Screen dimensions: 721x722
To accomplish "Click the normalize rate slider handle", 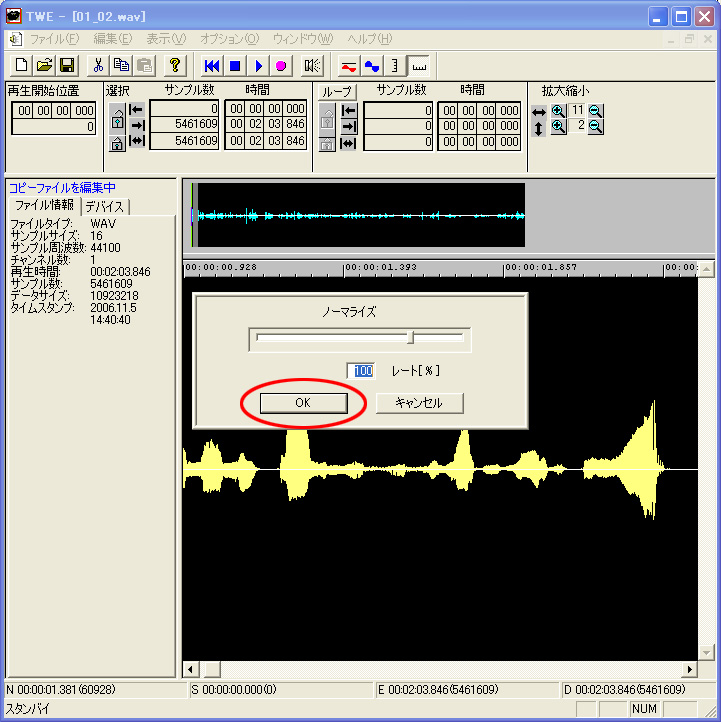I will click(x=411, y=338).
